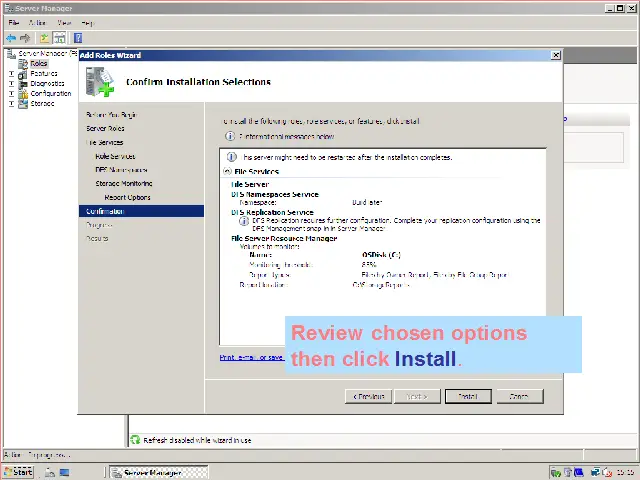Go to Storage Monitoring wizard step
Screen dimensions: 640x480
point(124,183)
